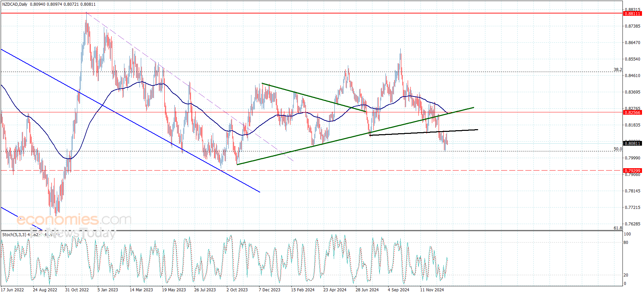Click the 28 Jun 2024 date label
The image size is (644, 294).
click(x=367, y=290)
